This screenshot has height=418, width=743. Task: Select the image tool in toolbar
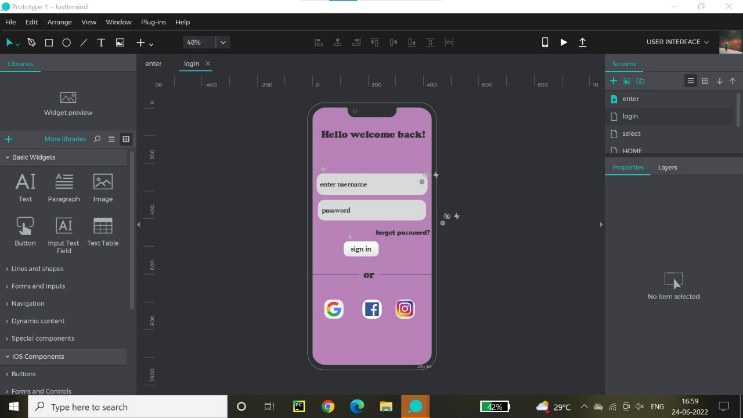click(x=120, y=43)
